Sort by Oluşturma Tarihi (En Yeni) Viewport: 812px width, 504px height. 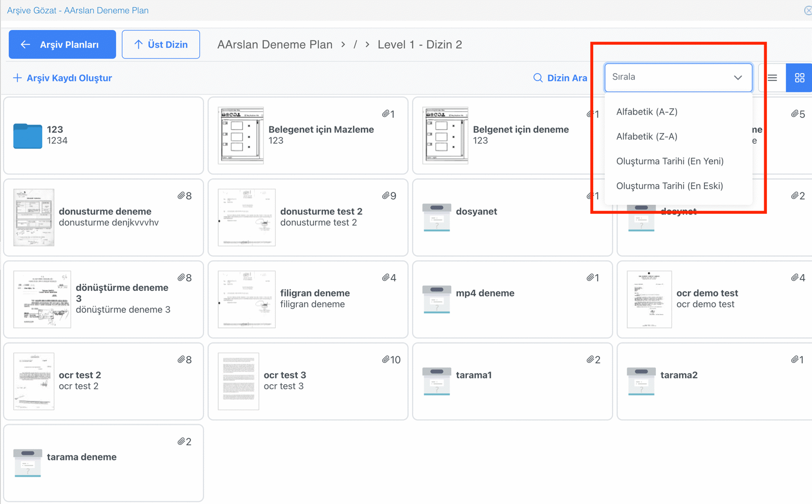(x=669, y=161)
